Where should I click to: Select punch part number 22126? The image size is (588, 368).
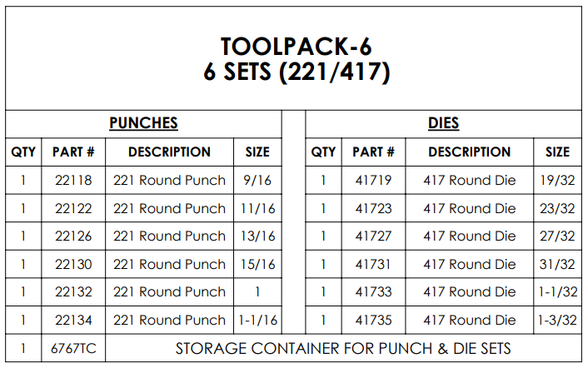point(73,236)
